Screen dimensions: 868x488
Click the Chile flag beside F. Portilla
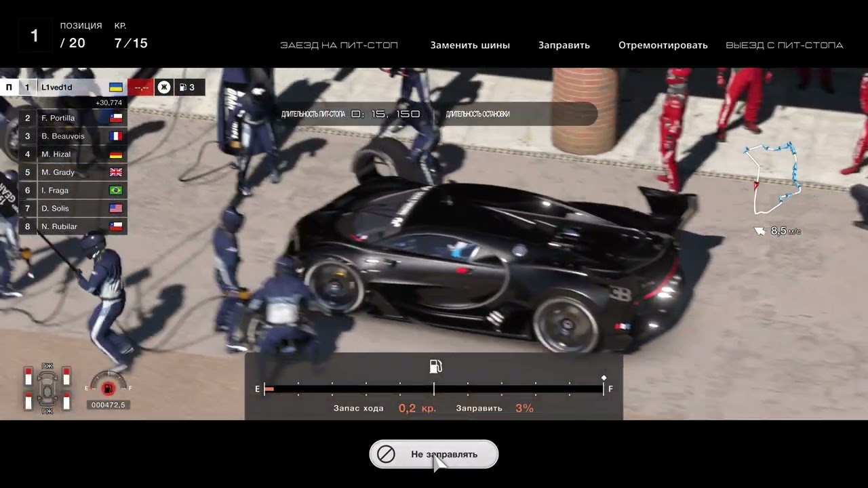[x=116, y=118]
